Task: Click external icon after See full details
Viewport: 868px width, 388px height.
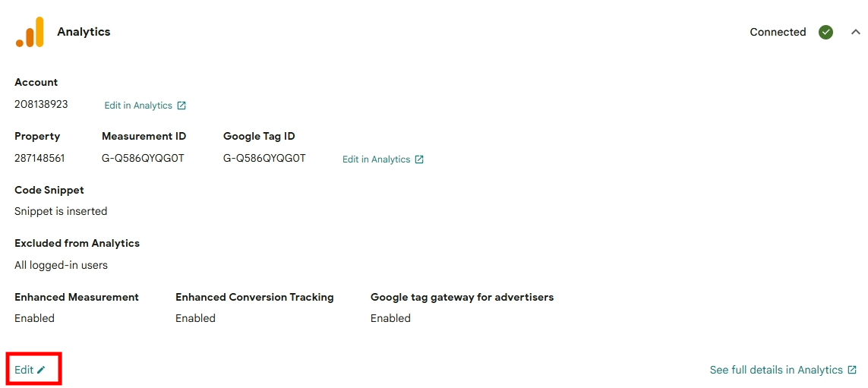Action: pos(852,370)
